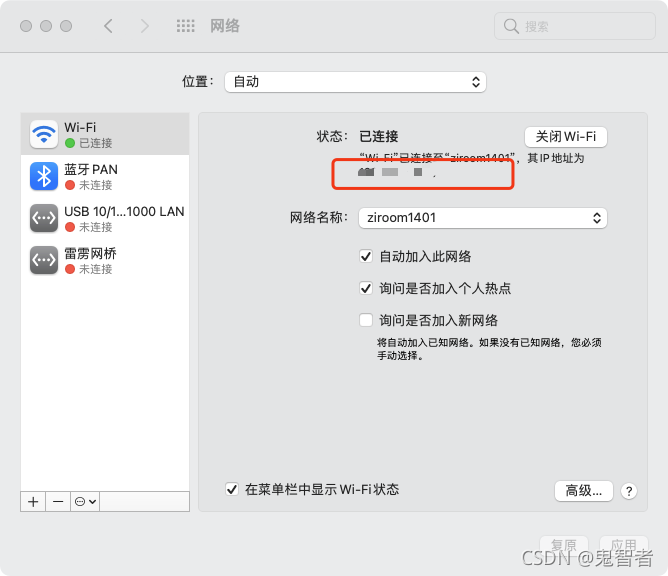Image resolution: width=668 pixels, height=576 pixels.
Task: Click 将自动加入已知网络 description text
Action: (x=489, y=349)
